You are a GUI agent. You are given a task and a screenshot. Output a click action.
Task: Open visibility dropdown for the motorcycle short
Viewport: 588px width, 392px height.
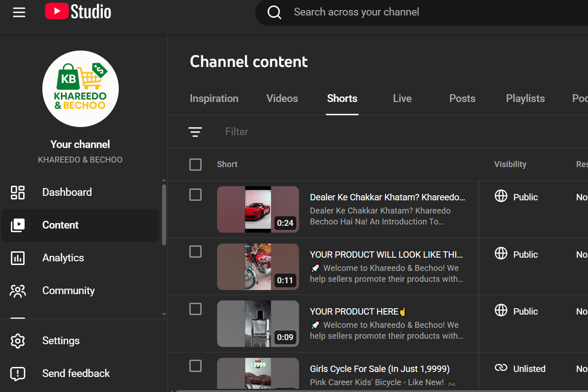coord(516,254)
